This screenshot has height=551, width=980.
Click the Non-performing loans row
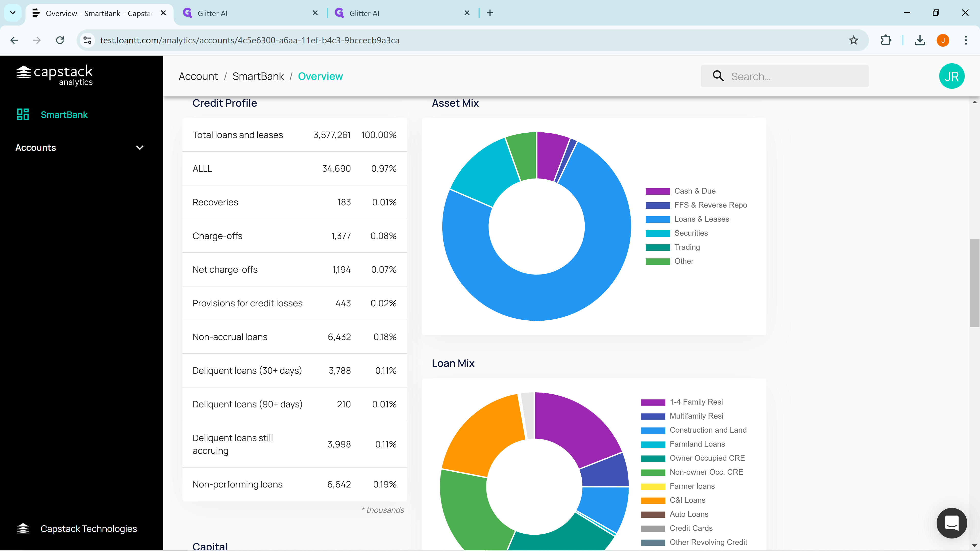[295, 484]
